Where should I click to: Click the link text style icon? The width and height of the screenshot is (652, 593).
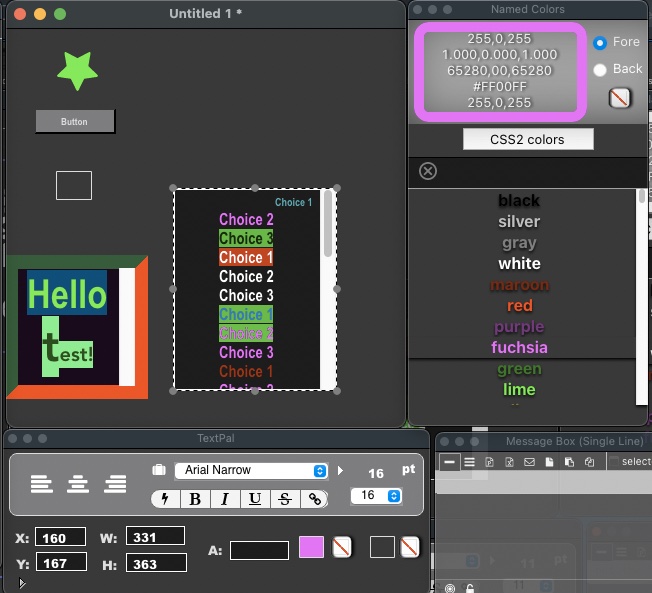pyautogui.click(x=315, y=499)
